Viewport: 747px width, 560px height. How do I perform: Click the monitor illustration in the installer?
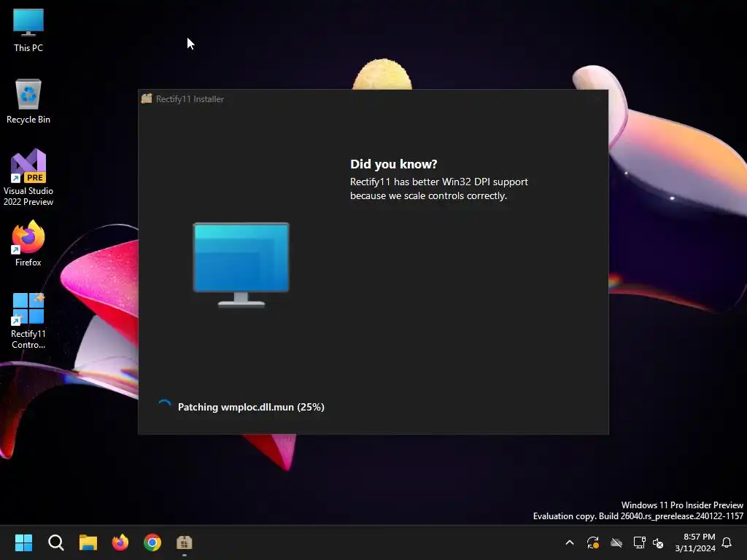[x=241, y=265]
